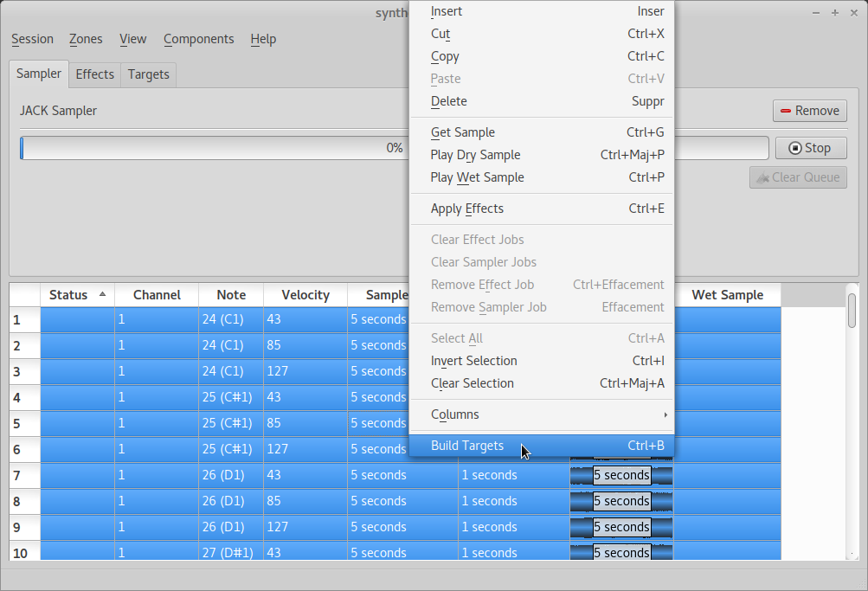Click velocity 85 in row 8

tap(305, 501)
